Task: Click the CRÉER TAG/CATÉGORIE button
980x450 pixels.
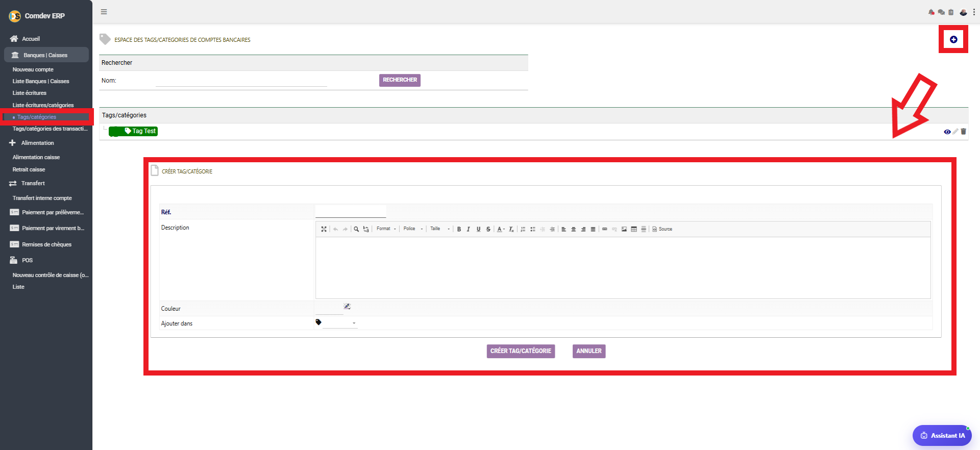Action: 521,351
